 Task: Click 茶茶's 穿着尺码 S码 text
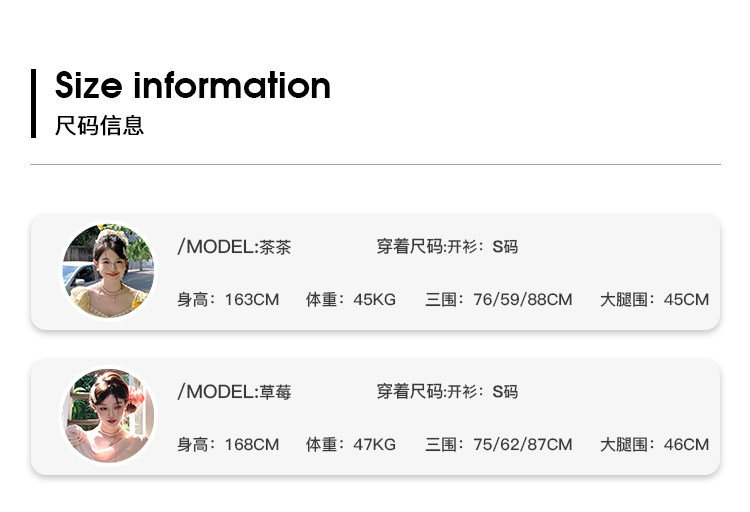447,247
